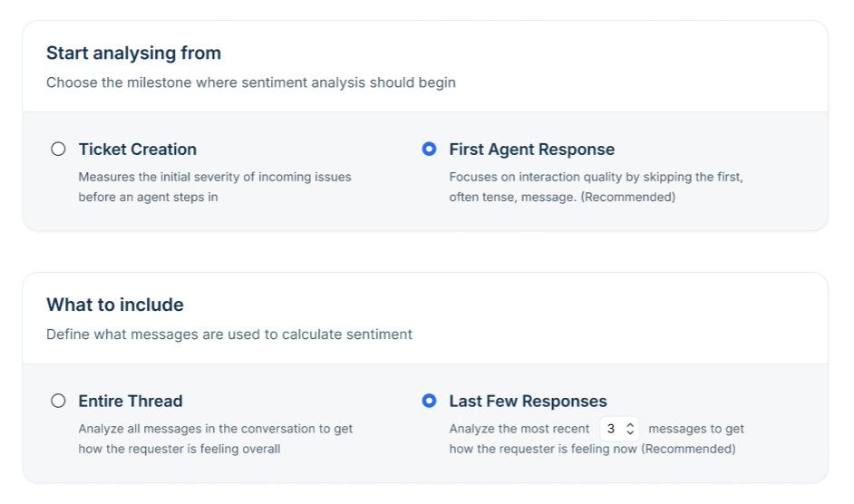Click 'Focuses on interaction quality' description text
The width and height of the screenshot is (854, 504).
pyautogui.click(x=596, y=187)
